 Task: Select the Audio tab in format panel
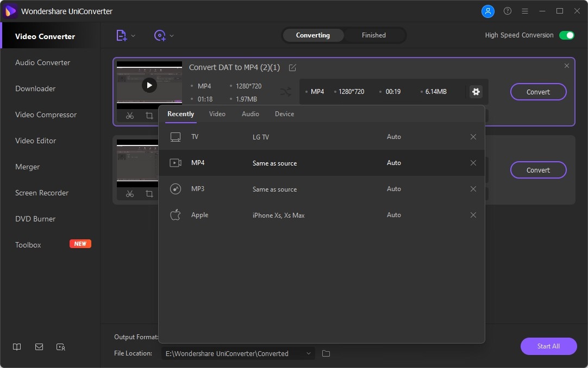250,114
